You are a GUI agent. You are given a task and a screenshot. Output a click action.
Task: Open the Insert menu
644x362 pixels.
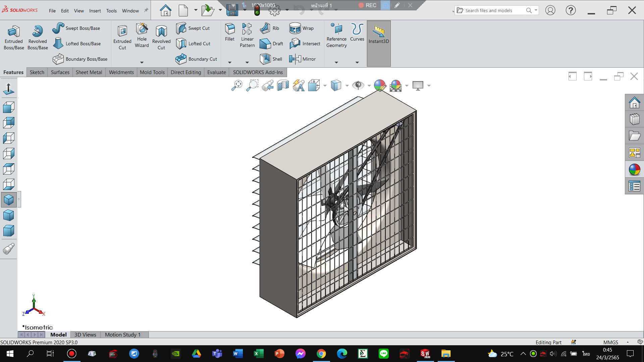point(95,11)
